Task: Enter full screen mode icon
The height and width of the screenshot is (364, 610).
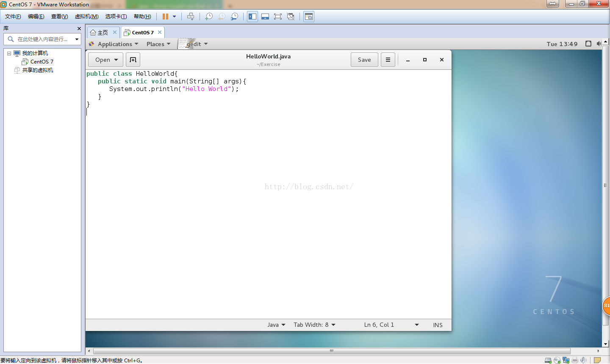Action: pyautogui.click(x=278, y=17)
